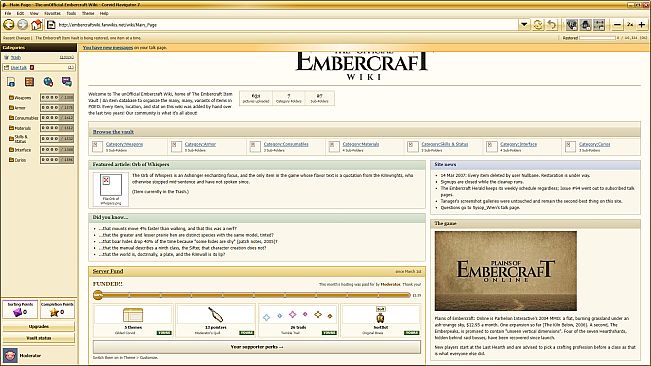Viewport: 651px width, 366px height.
Task: Click the Sorting Points purple gem icon
Action: [x=17, y=312]
